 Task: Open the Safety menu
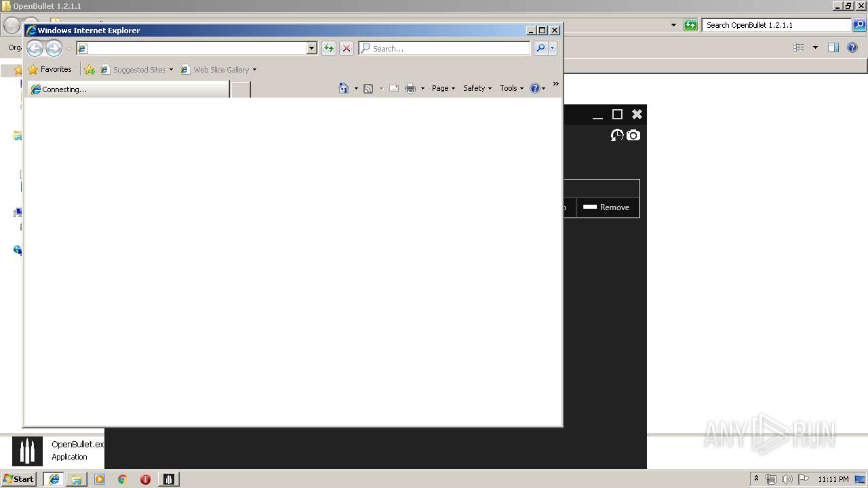[x=477, y=88]
